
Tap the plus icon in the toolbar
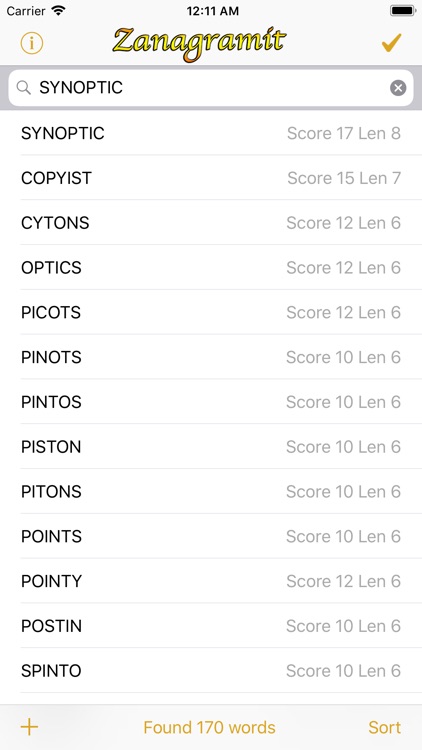[x=29, y=727]
